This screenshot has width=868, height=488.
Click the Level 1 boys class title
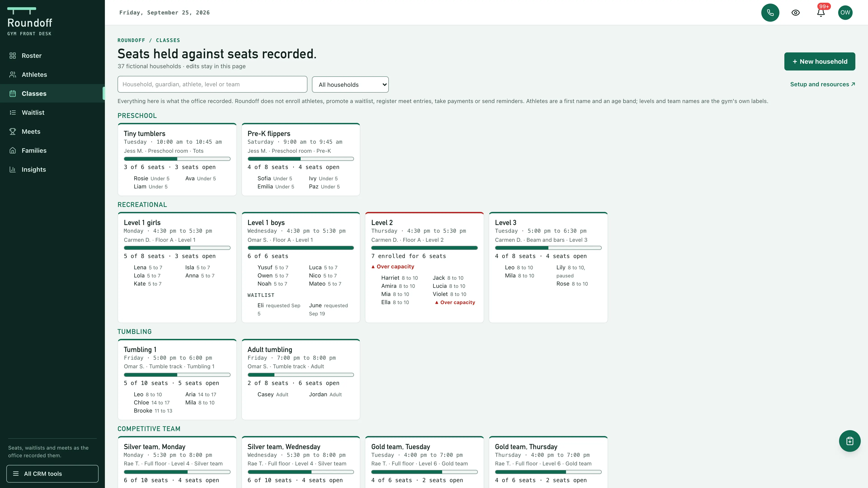tap(266, 223)
